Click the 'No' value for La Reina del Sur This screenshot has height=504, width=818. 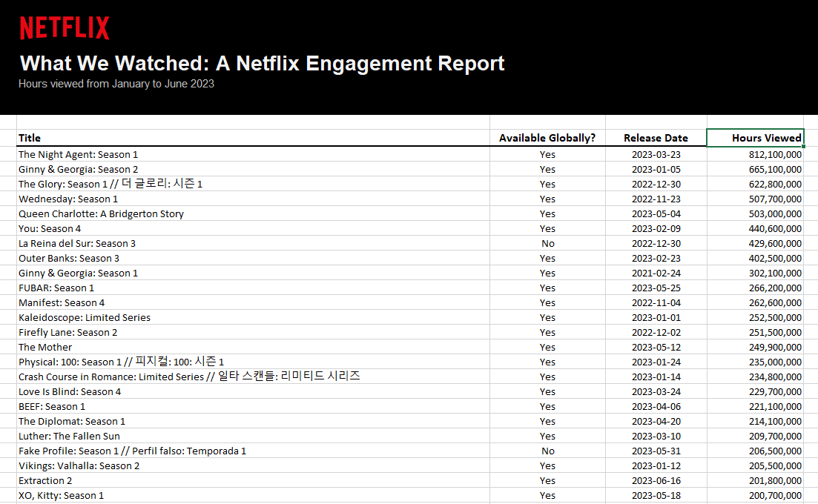(x=548, y=243)
